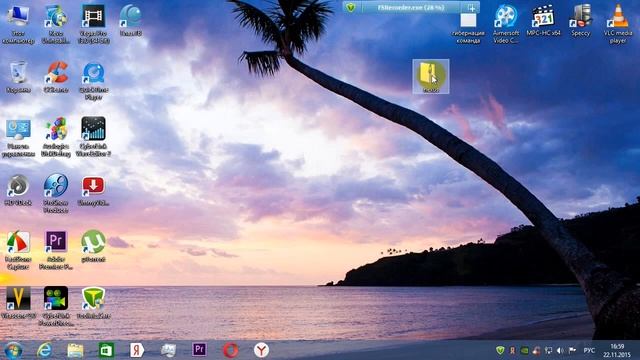This screenshot has height=360, width=640.
Task: Switch input language via РУС indicator
Action: [x=589, y=351]
